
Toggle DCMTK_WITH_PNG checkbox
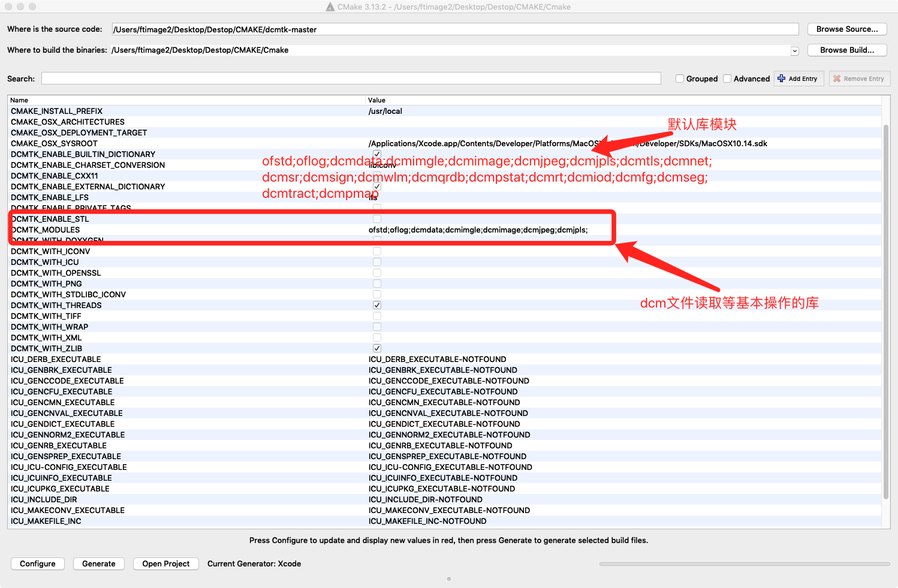(377, 284)
